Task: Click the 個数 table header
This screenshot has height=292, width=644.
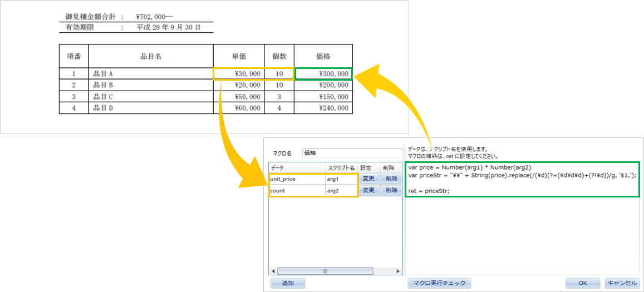Action: click(279, 57)
